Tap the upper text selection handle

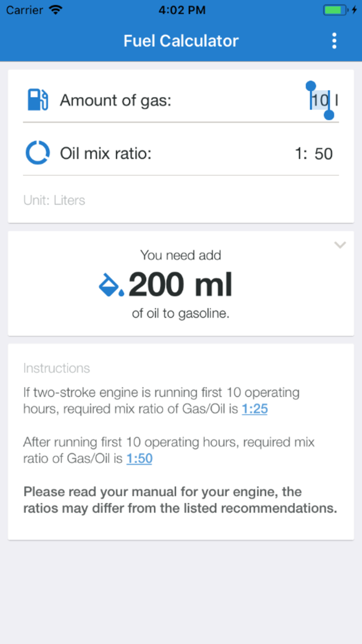click(x=310, y=86)
